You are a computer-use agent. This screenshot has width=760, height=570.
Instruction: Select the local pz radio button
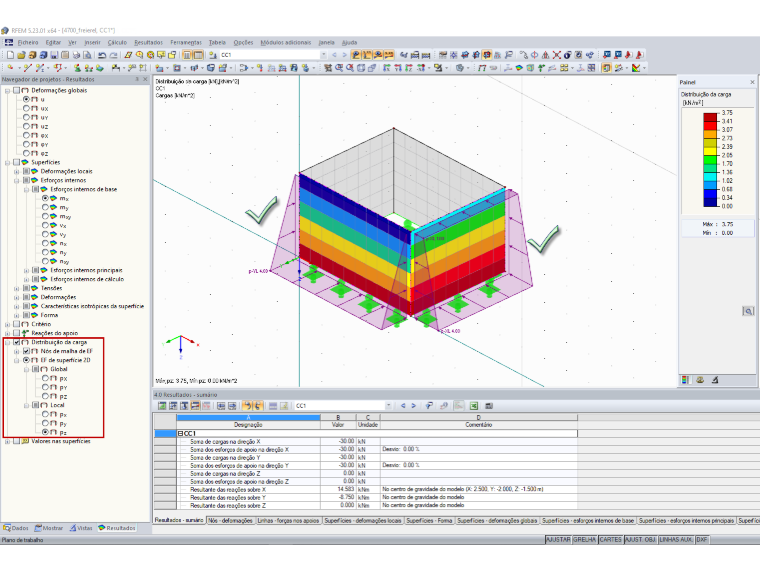[45, 432]
